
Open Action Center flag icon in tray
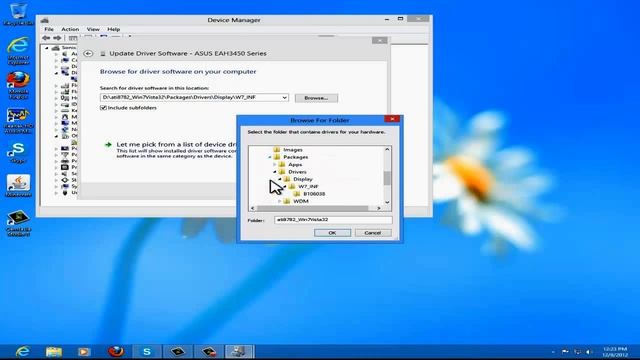pyautogui.click(x=565, y=351)
